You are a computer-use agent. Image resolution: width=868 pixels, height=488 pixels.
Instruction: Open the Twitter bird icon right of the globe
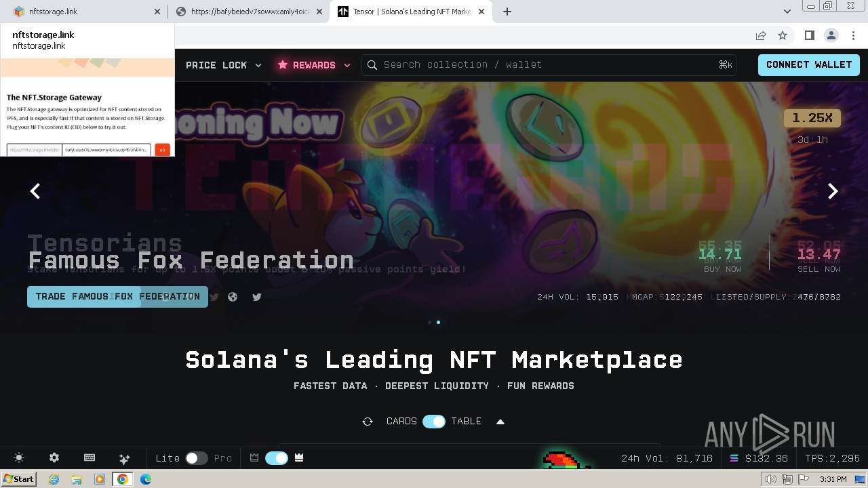(x=257, y=297)
